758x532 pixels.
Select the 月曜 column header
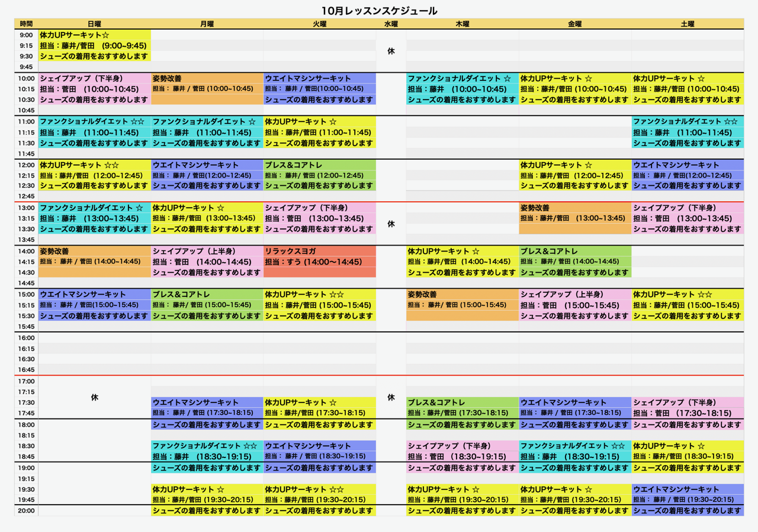207,24
